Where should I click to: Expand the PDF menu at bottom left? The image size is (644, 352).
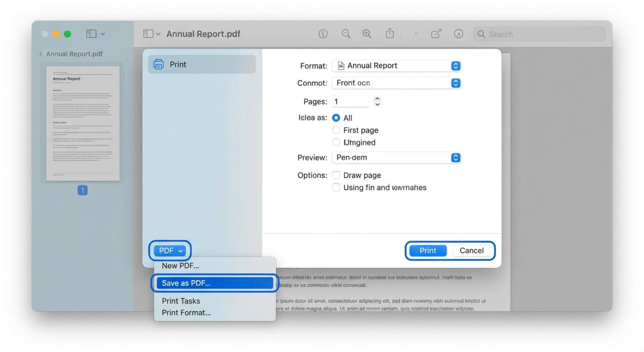click(x=170, y=250)
